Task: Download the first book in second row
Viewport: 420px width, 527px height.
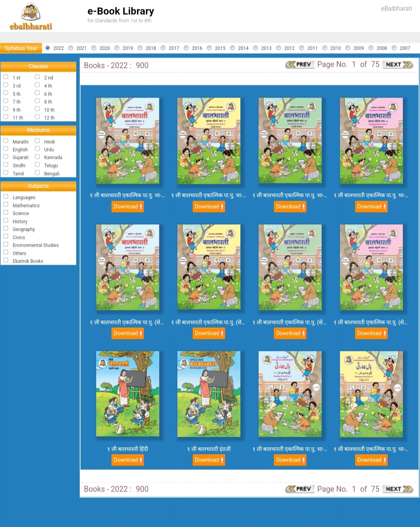Action: click(x=128, y=333)
